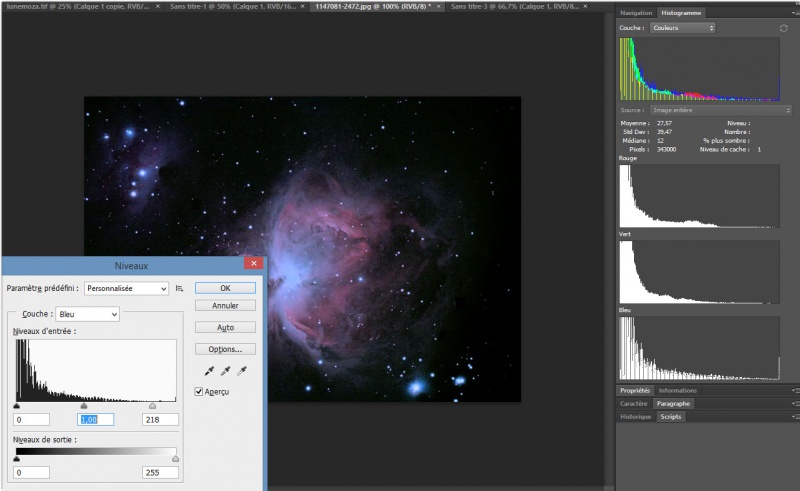This screenshot has height=491, width=800.
Task: Refresh the histogram with the cache icon
Action: point(783,29)
